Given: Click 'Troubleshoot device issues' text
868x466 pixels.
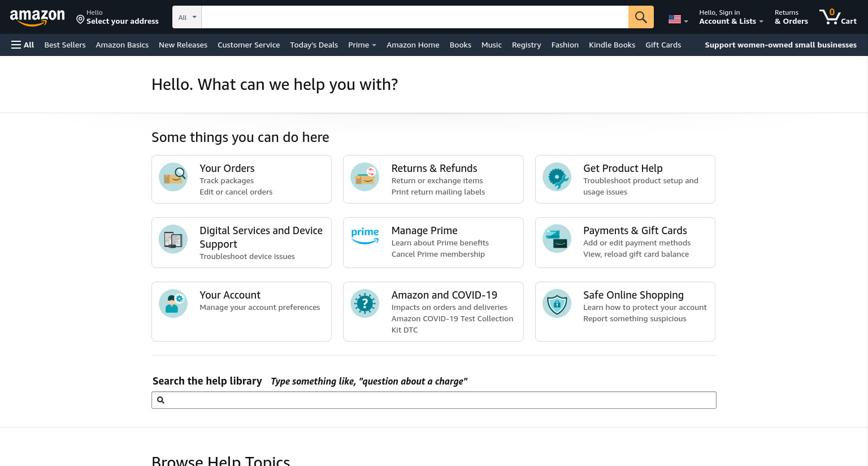Looking at the screenshot, I should coord(247,256).
